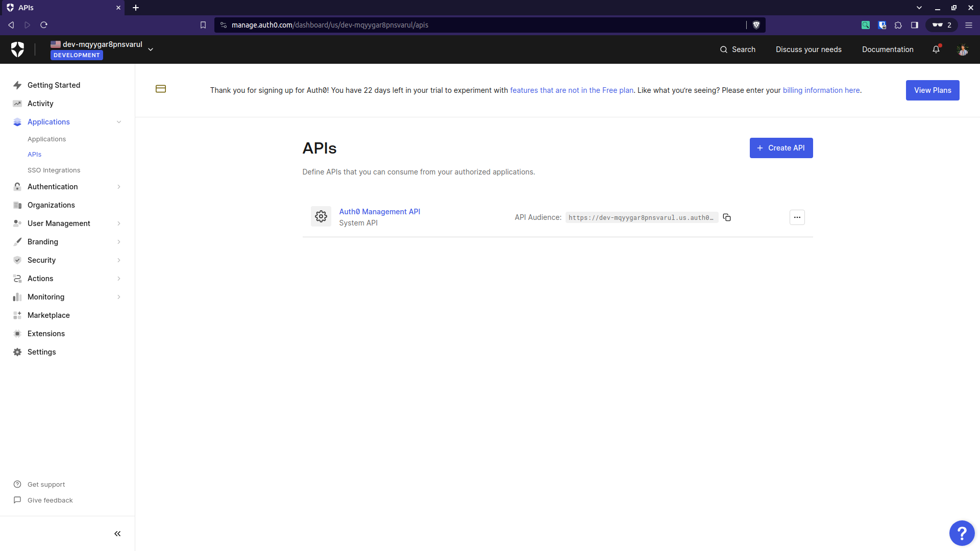Click the Auth0 shield logo
Viewport: 980px width, 551px height.
pos(18,49)
